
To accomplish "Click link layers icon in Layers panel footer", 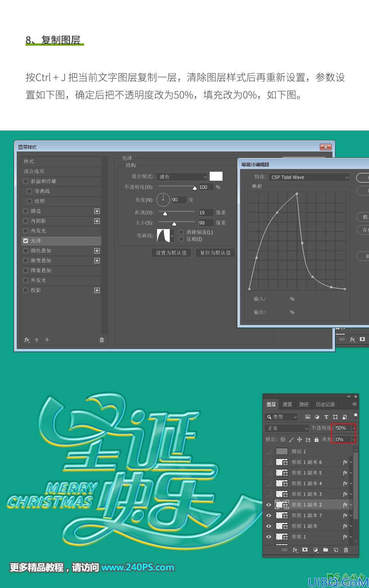I will (x=284, y=550).
